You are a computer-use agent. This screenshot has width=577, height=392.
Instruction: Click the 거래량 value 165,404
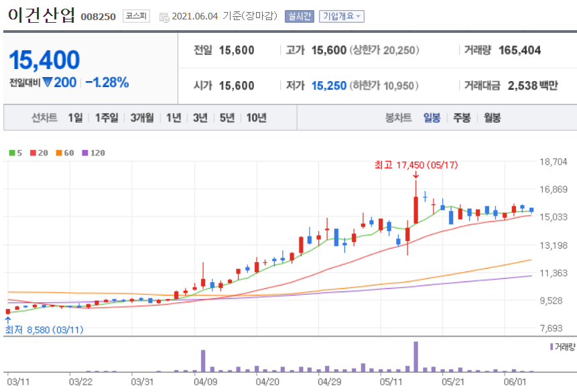(519, 50)
